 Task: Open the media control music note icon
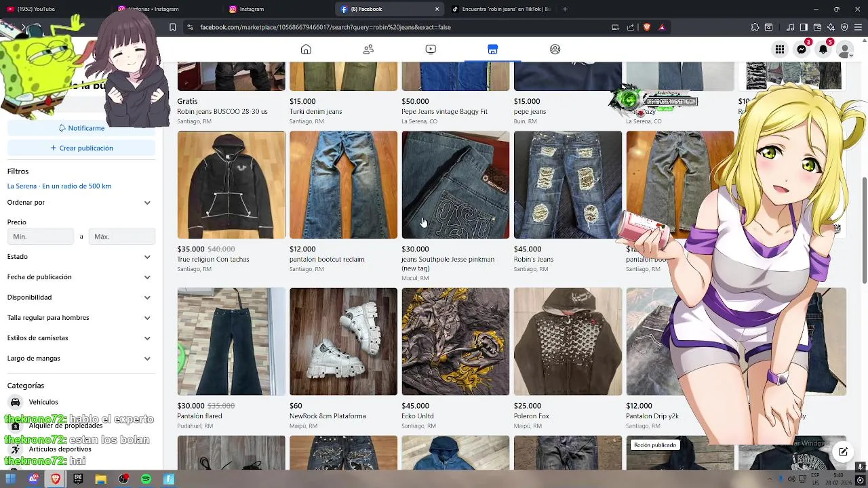click(x=790, y=27)
